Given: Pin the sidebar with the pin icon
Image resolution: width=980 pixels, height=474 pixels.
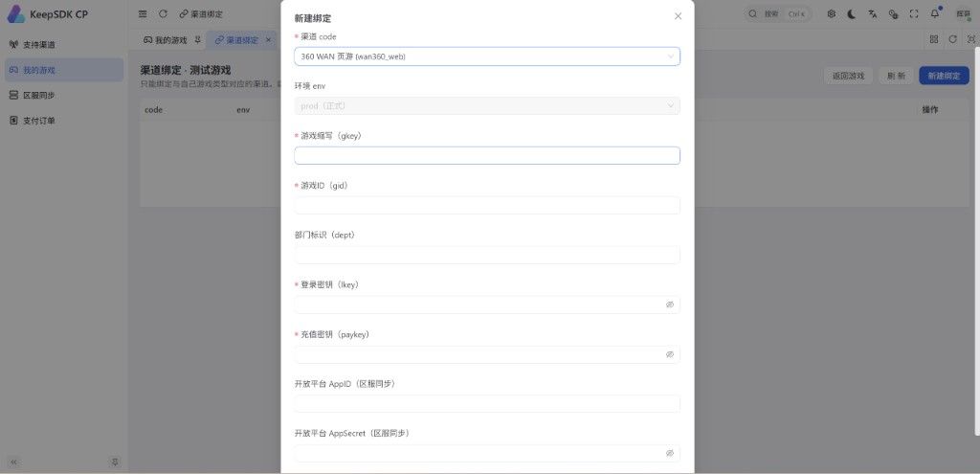Looking at the screenshot, I should pyautogui.click(x=115, y=463).
